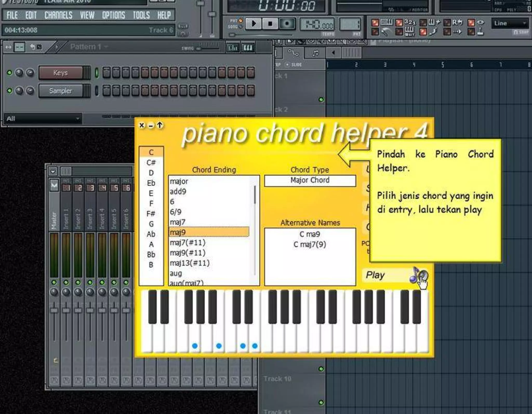Choose maj13(#11) in Chord Ending list
The width and height of the screenshot is (532, 414).
pos(209,263)
